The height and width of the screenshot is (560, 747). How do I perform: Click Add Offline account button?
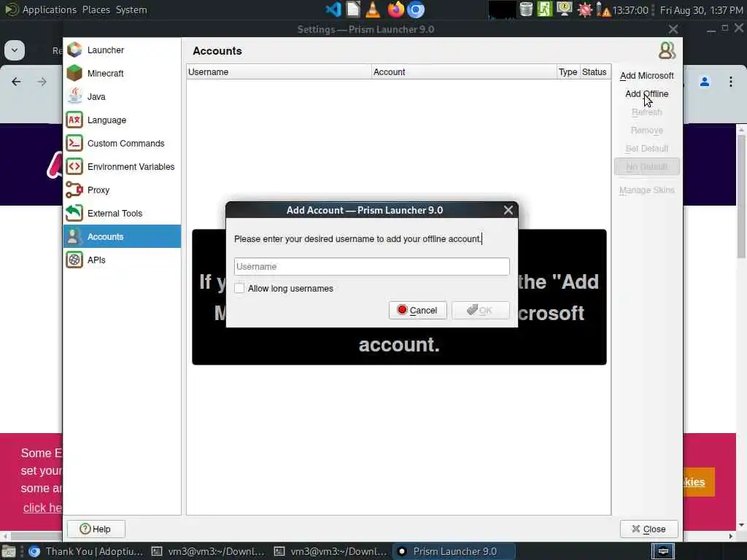click(x=646, y=94)
